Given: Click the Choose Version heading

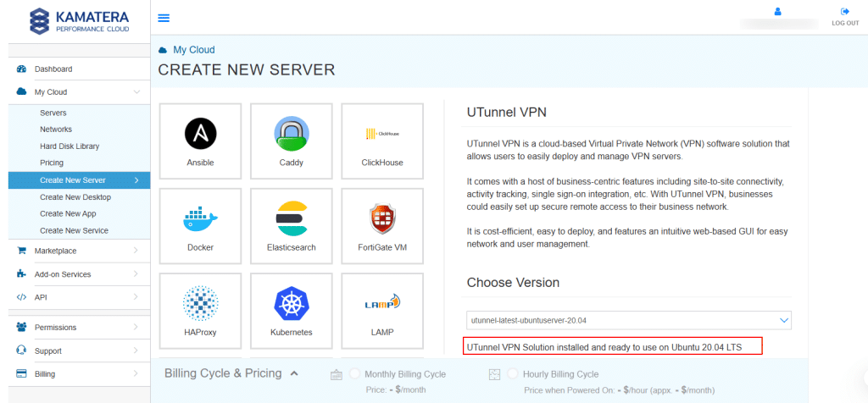Looking at the screenshot, I should tap(513, 283).
